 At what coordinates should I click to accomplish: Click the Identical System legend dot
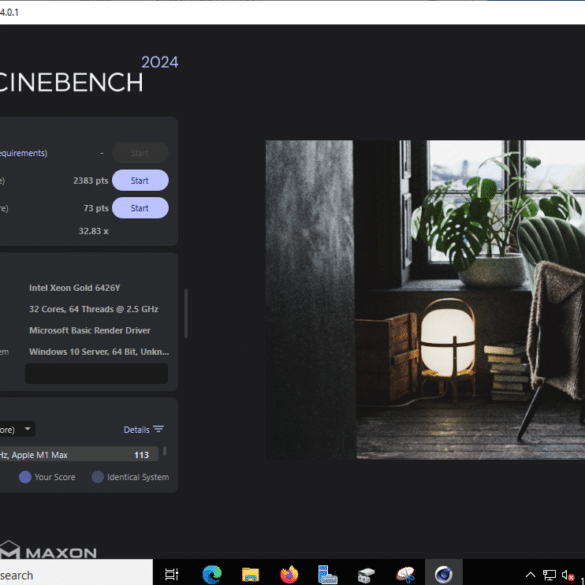[x=98, y=477]
